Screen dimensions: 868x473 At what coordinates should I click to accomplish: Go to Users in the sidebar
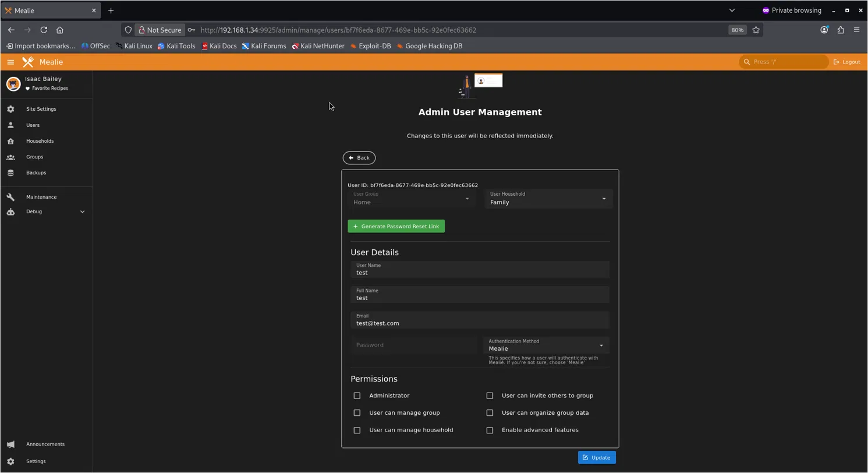(x=33, y=125)
